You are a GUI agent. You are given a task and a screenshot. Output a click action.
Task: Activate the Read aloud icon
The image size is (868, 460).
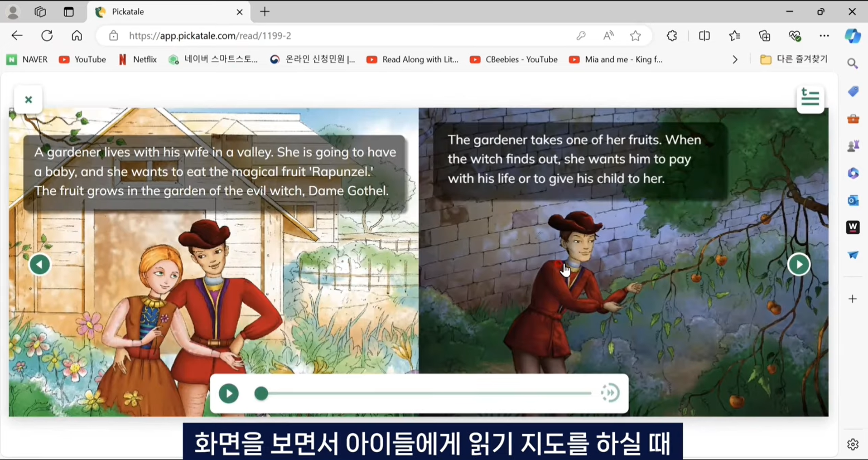pos(608,36)
